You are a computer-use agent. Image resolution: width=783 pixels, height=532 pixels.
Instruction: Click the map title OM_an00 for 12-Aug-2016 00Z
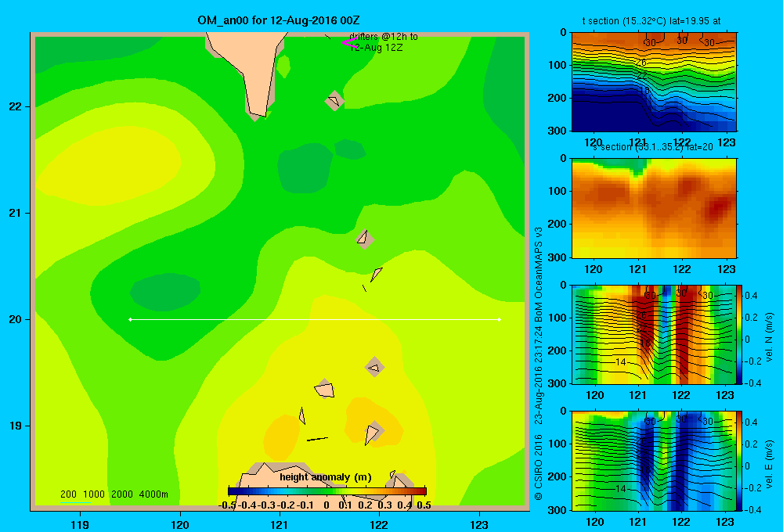pyautogui.click(x=279, y=20)
